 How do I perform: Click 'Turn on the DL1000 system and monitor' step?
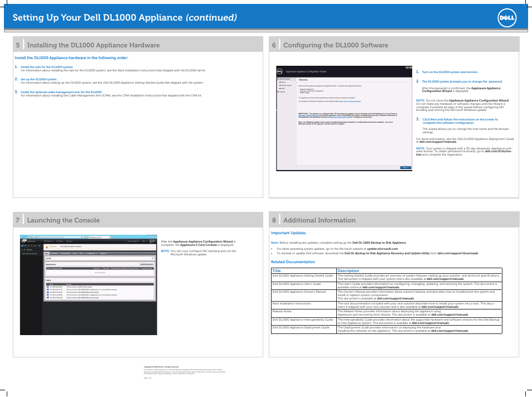pos(450,72)
